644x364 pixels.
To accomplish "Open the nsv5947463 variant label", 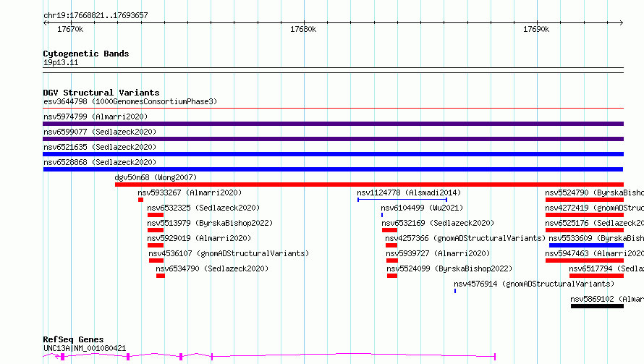I will click(594, 253).
